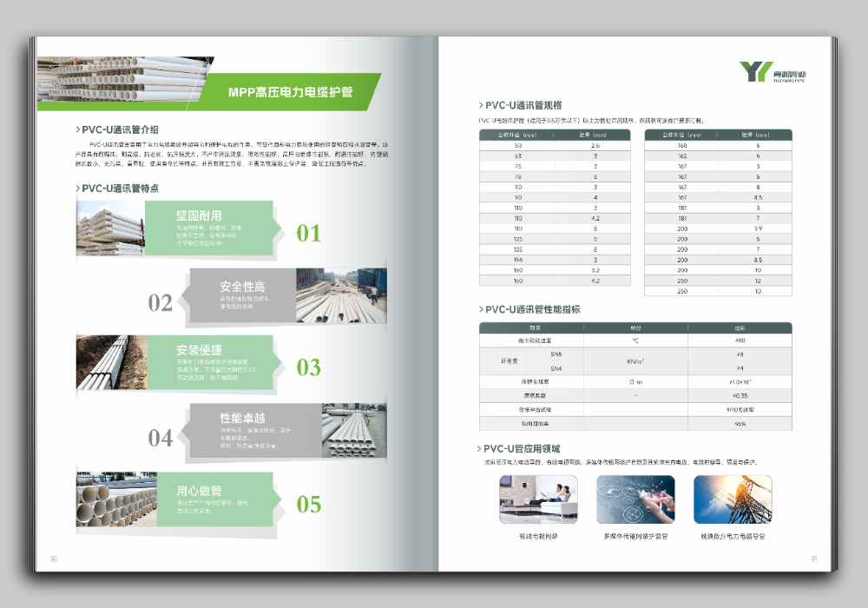Viewport: 868px width, 608px height.
Task: Click the 用心做管 feature title
Action: pyautogui.click(x=199, y=491)
